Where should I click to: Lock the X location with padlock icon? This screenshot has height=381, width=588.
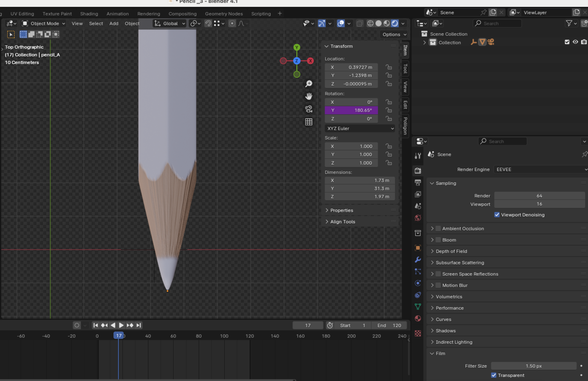click(x=389, y=67)
